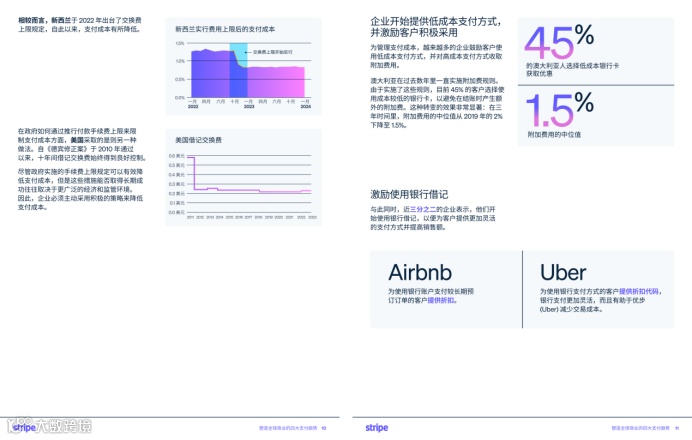Select paragraph starting 相较而言，新西兰于 2022

79,25
